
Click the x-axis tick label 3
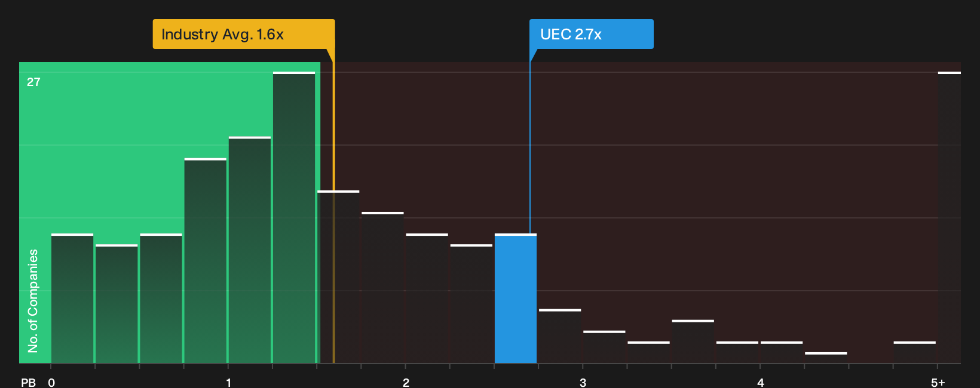(x=583, y=383)
